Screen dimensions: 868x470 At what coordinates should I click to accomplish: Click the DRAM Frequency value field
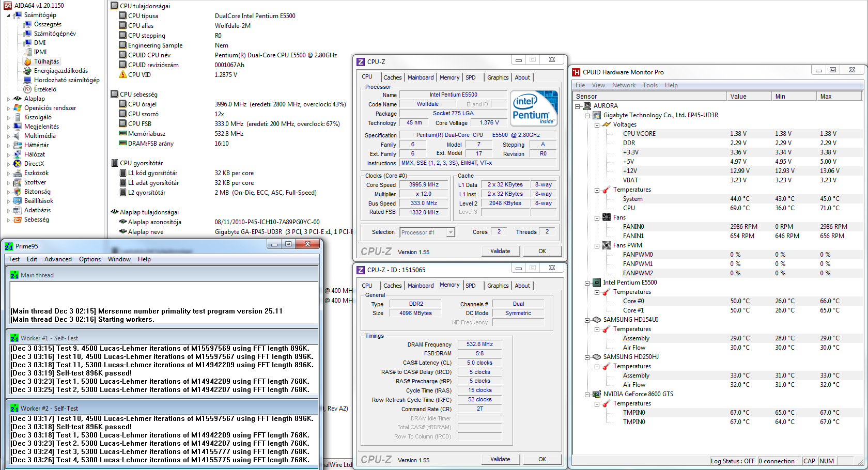(479, 344)
